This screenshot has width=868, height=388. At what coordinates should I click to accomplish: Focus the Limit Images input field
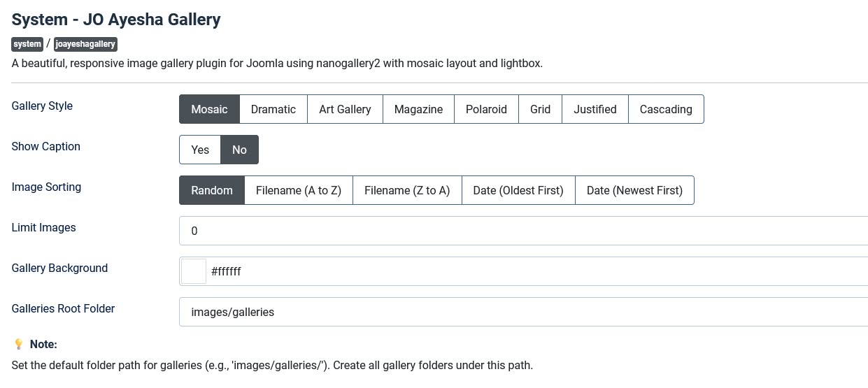(x=523, y=231)
